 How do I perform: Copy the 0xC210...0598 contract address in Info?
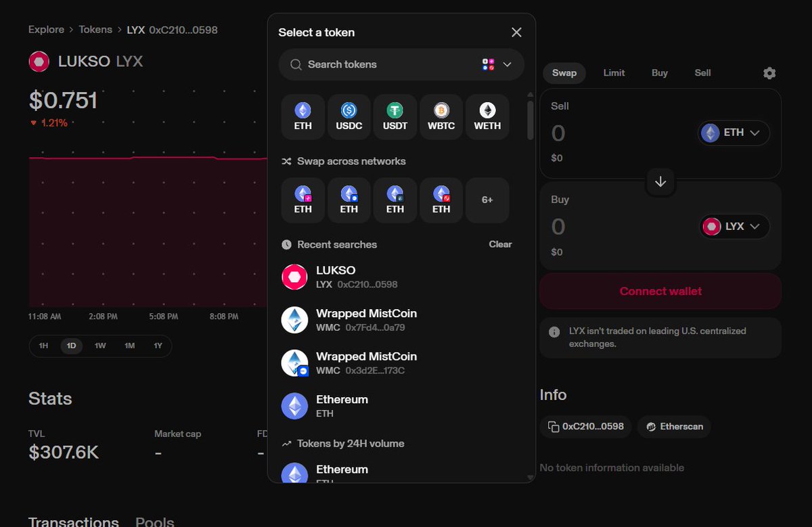pos(586,427)
